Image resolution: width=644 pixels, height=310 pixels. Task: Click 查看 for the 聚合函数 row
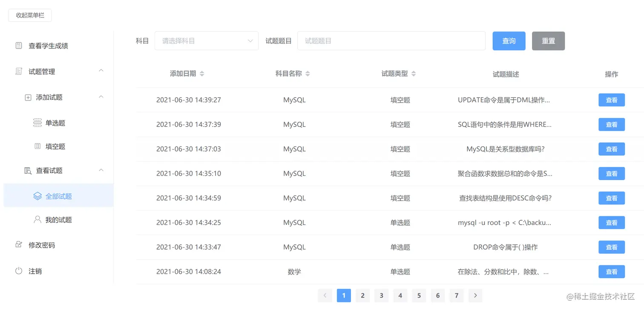point(612,174)
